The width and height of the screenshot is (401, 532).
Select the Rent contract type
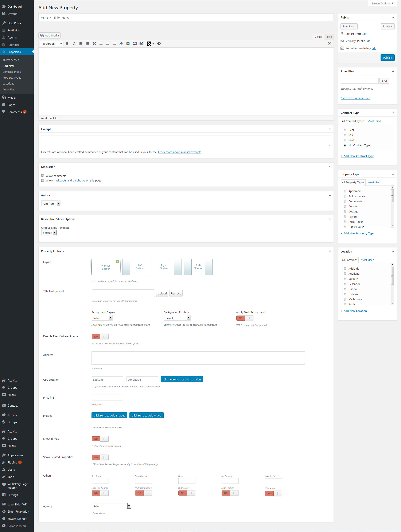tap(345, 130)
